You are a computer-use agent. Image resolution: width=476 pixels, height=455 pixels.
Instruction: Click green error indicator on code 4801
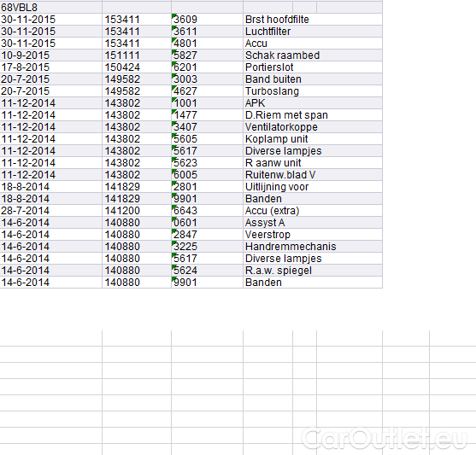[x=173, y=39]
